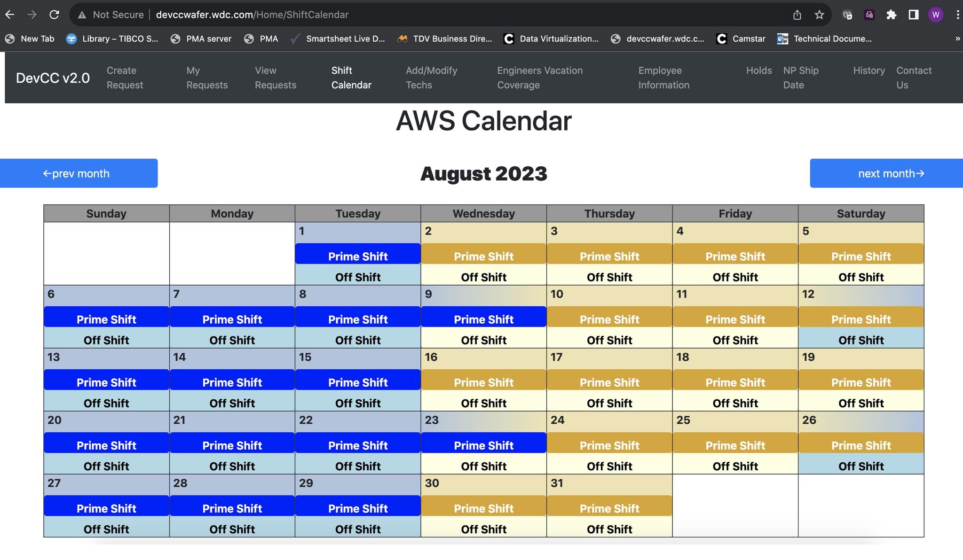Open the New Tab bookmark
The width and height of the screenshot is (963, 560).
[x=30, y=39]
